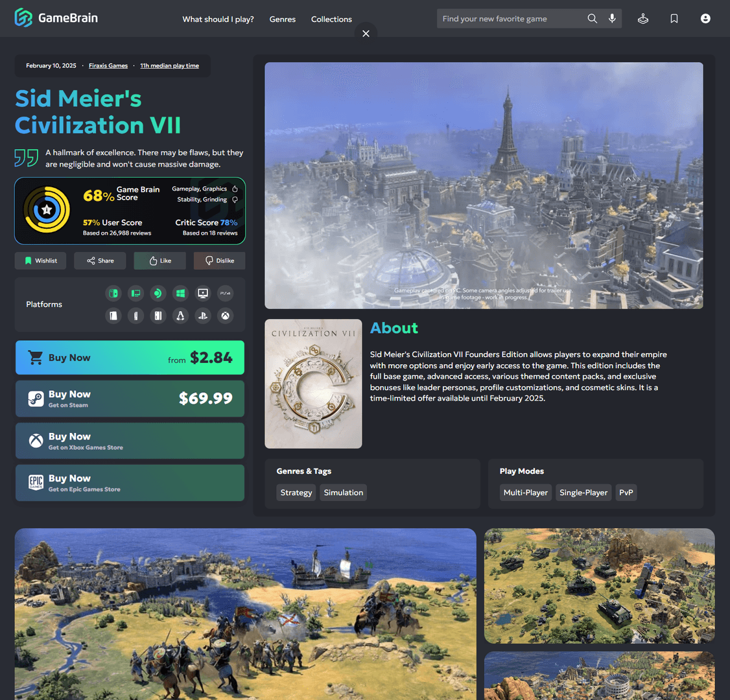This screenshot has height=700, width=730.
Task: Dismiss the overlay with the X control
Action: [366, 32]
